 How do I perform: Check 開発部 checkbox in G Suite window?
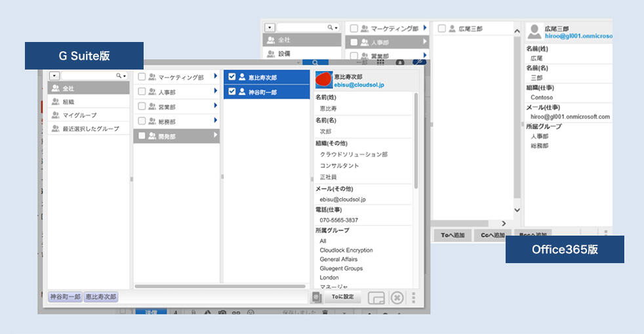pyautogui.click(x=142, y=136)
